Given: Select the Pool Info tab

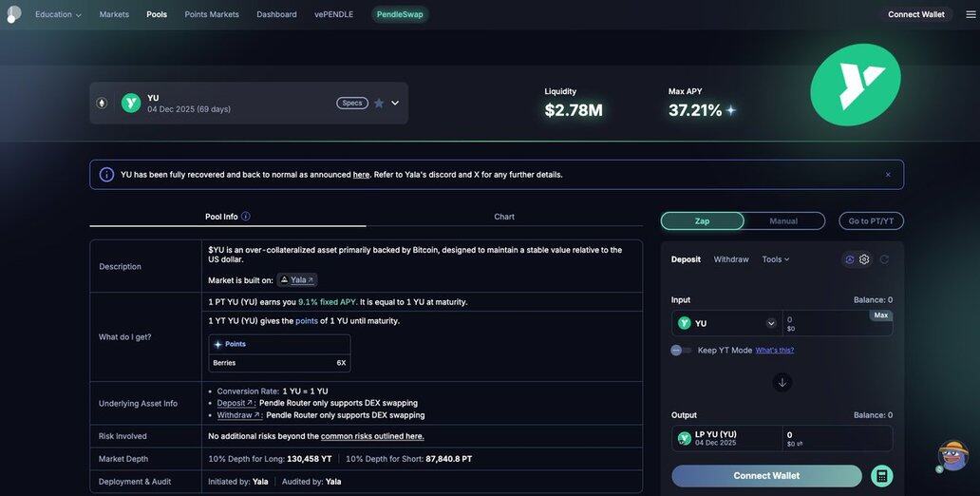Looking at the screenshot, I should (228, 217).
